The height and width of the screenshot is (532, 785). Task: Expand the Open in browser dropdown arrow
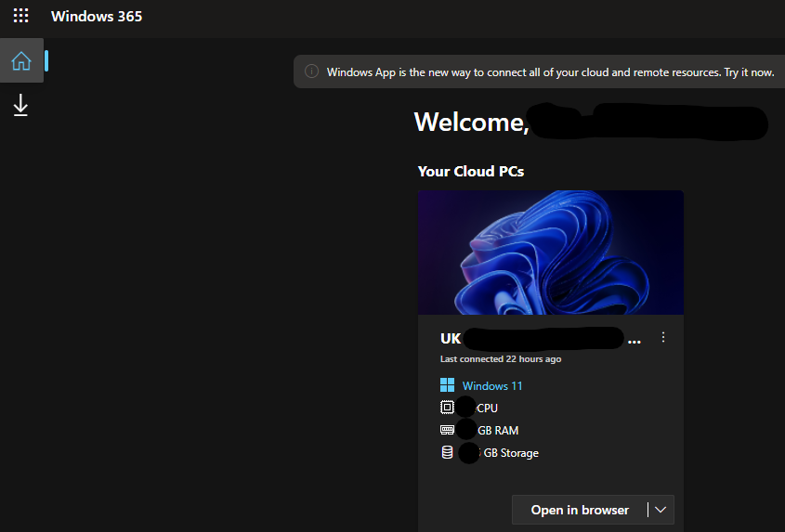pyautogui.click(x=661, y=510)
